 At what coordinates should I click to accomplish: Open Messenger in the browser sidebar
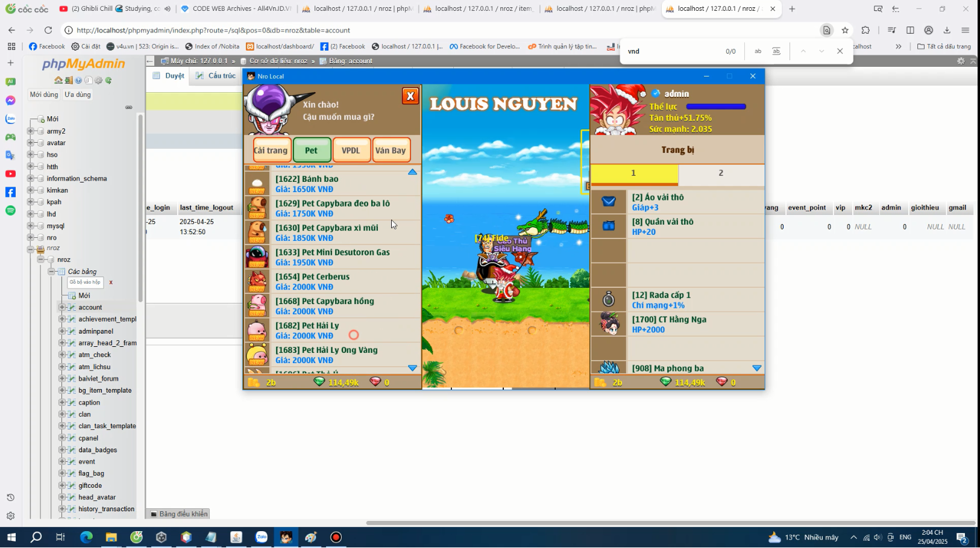10,101
